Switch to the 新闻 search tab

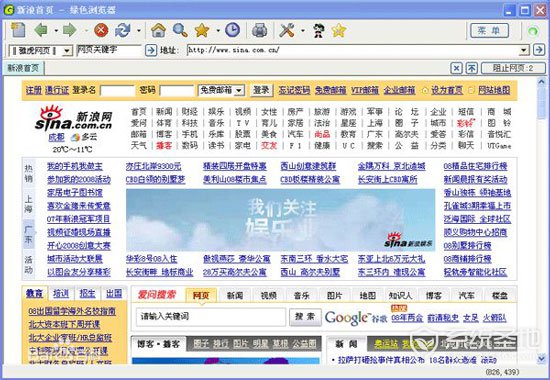click(235, 295)
